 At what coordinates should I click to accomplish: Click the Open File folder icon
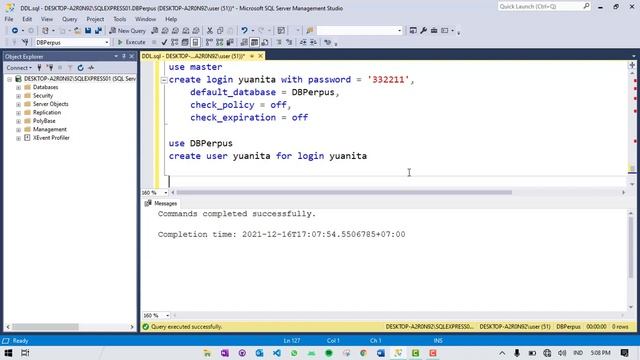(77, 31)
